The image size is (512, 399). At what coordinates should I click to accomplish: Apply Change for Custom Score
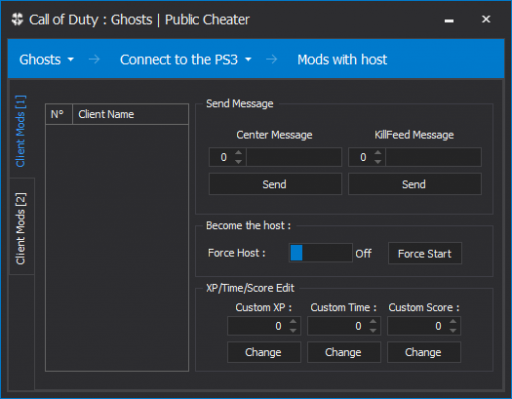point(424,352)
